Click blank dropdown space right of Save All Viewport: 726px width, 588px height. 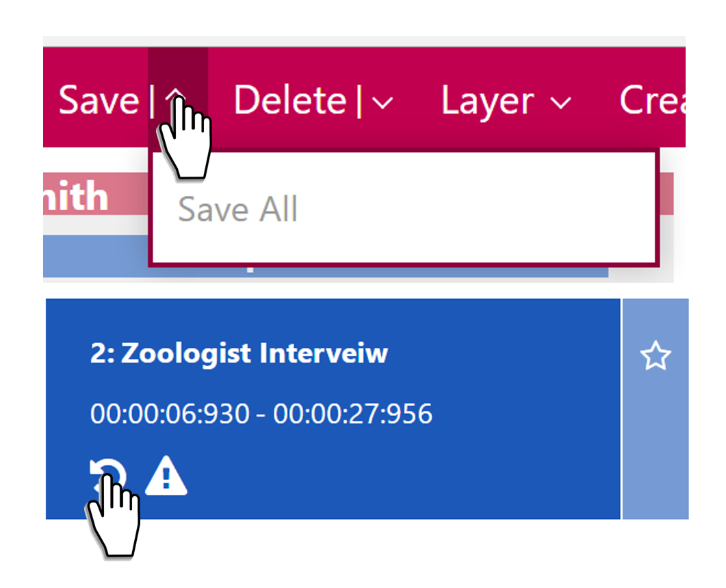click(479, 209)
